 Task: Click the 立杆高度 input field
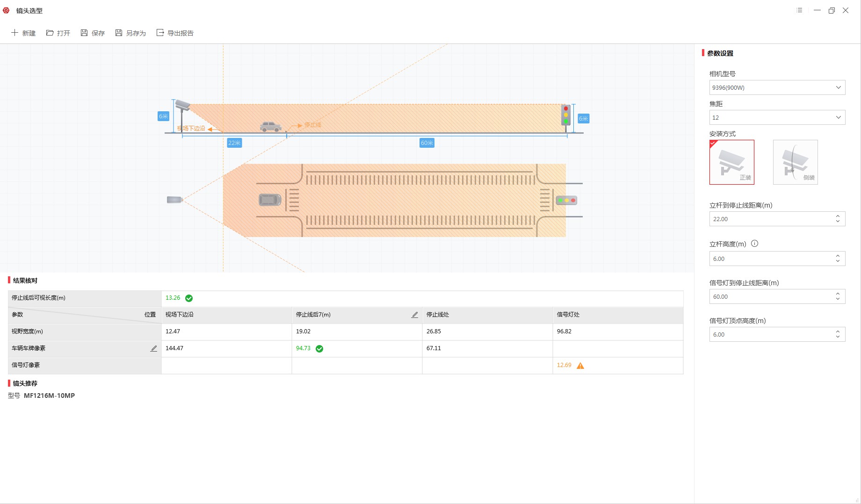click(777, 259)
